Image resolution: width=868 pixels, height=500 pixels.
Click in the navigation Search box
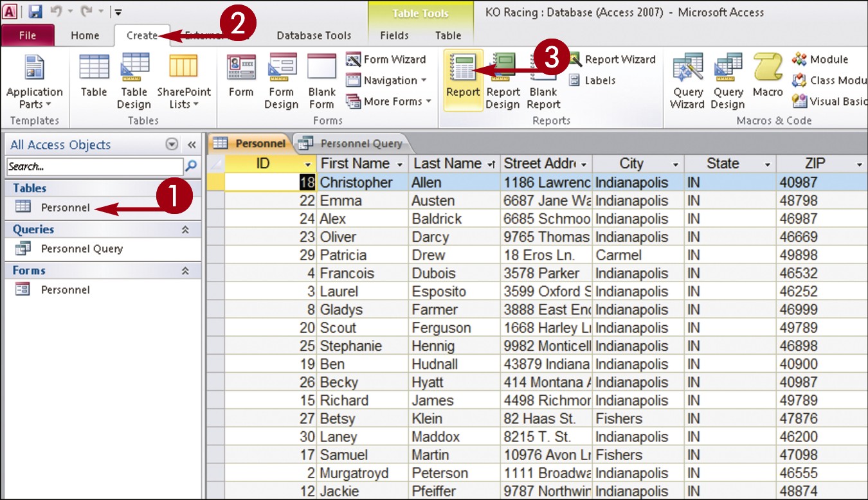95,166
